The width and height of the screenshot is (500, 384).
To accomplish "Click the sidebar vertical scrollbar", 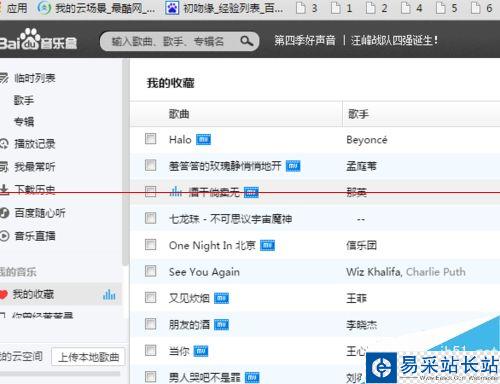I will coord(125,162).
